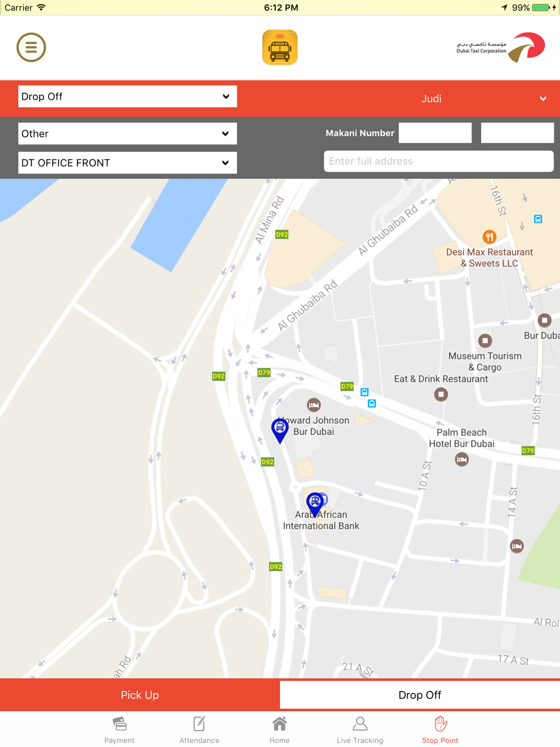Tap the 17 A St label
The height and width of the screenshot is (747, 560).
pyautogui.click(x=514, y=660)
